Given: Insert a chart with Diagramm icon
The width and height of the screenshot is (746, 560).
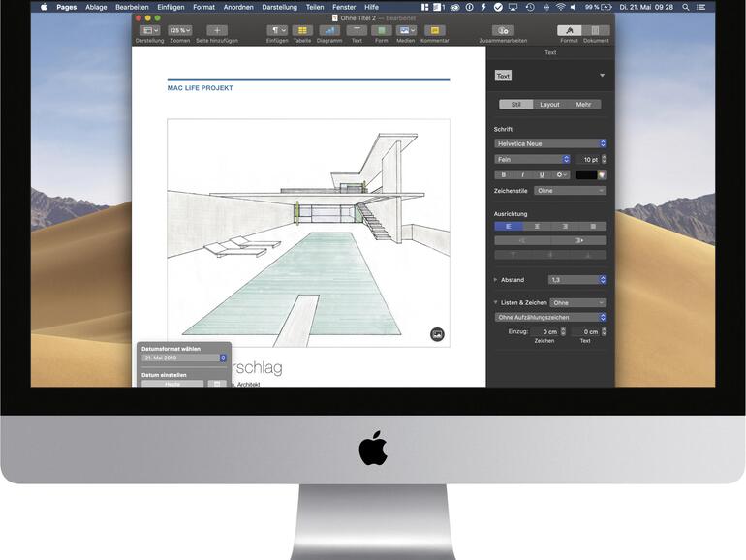Looking at the screenshot, I should pos(329,30).
